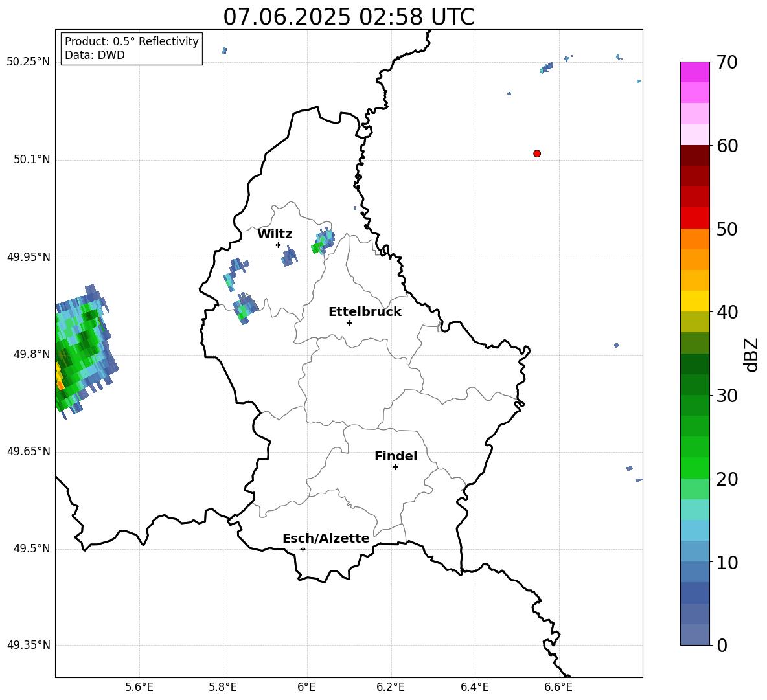Viewport: 767px width, 700px height.
Task: Click the 5.8°E longitude label
Action: (223, 687)
